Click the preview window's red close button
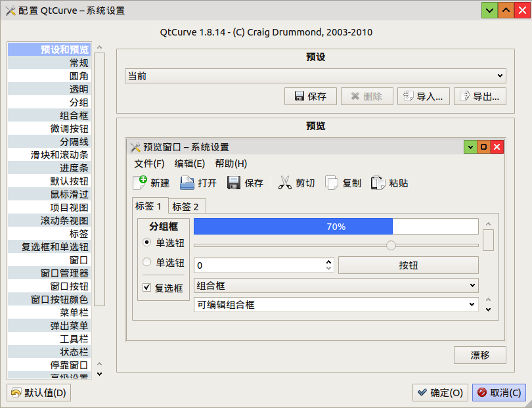This screenshot has width=532, height=408. (497, 147)
